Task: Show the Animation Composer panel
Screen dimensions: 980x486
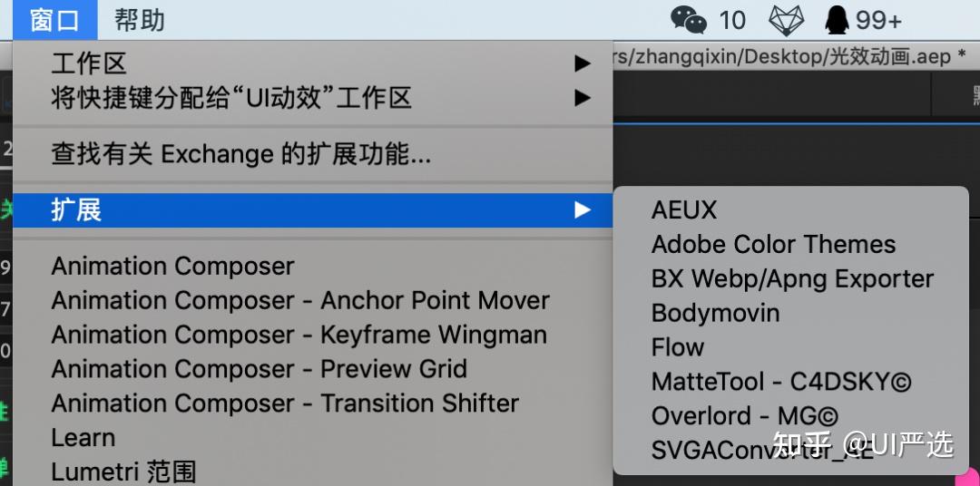Action: (x=172, y=267)
